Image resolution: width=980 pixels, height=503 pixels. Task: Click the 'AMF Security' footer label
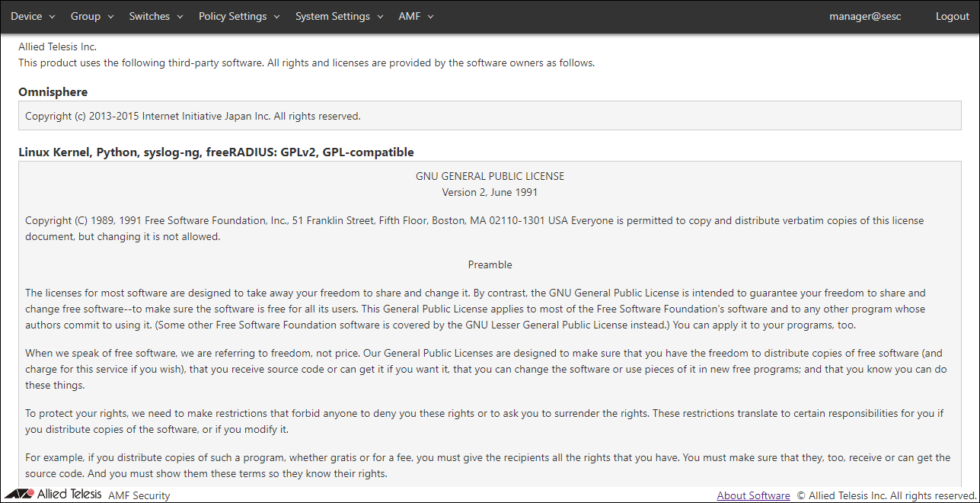point(139,495)
